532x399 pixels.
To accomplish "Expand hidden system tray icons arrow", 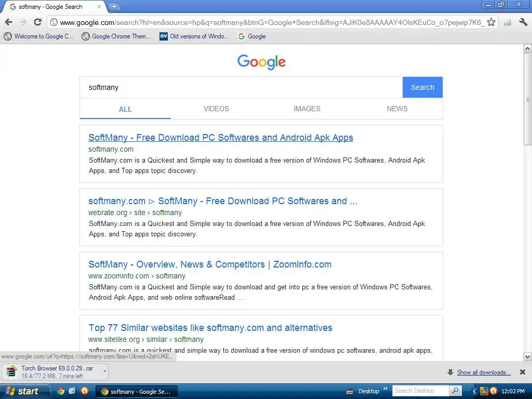I will 474,392.
